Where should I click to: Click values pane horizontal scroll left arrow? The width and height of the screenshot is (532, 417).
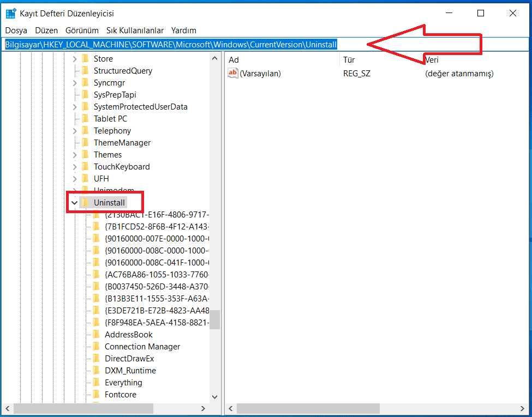tap(231, 408)
